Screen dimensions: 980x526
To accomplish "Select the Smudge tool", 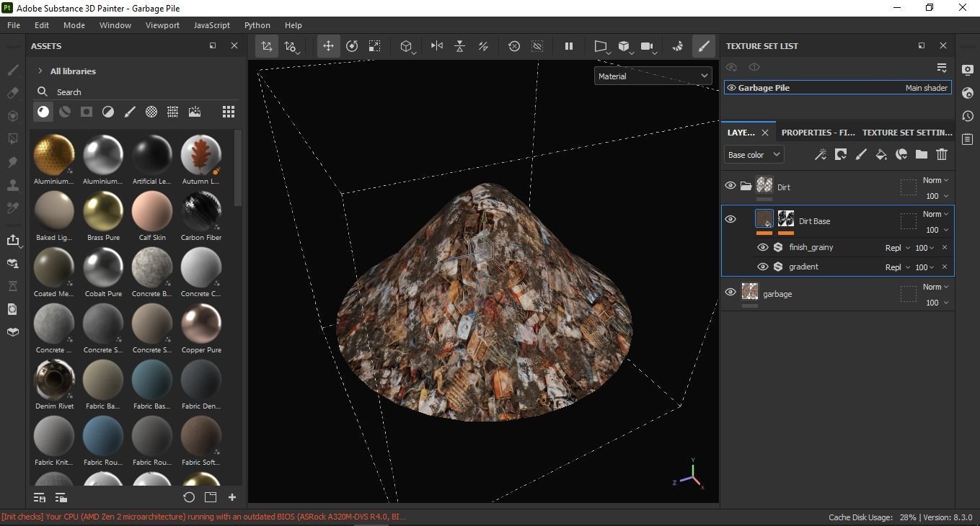I will pos(12,162).
